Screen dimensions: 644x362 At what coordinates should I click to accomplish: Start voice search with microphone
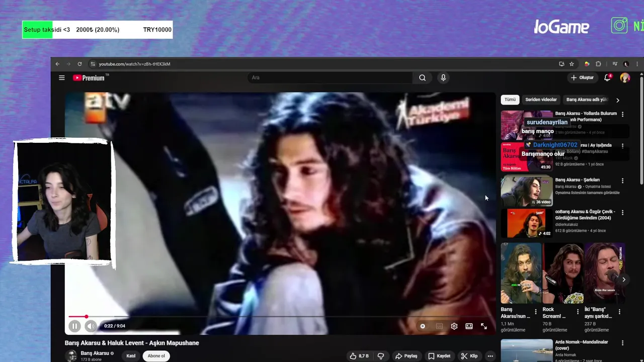(443, 77)
